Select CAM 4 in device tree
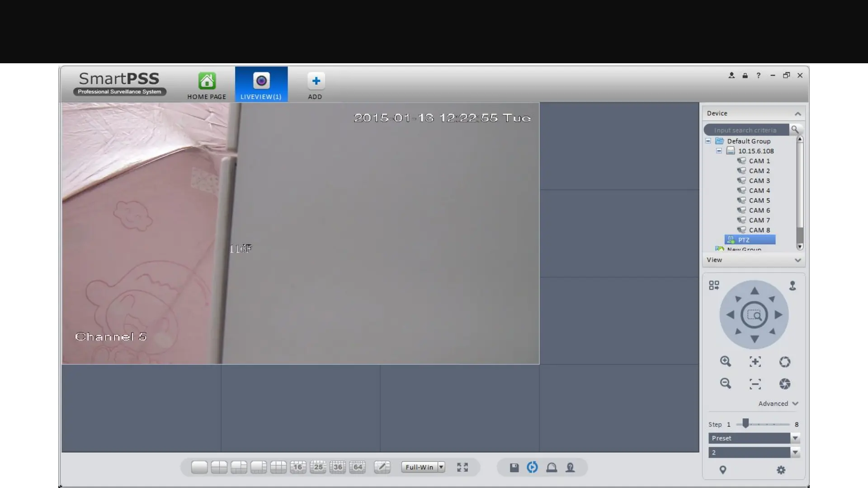 point(754,191)
